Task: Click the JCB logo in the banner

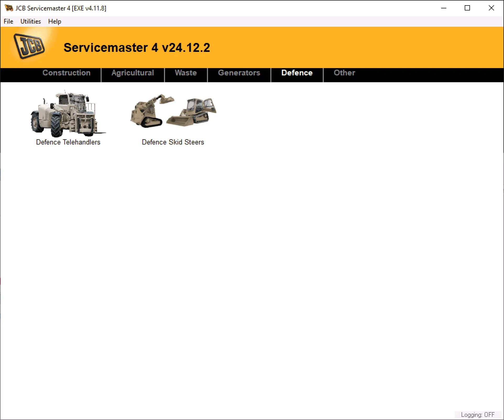Action: [29, 46]
